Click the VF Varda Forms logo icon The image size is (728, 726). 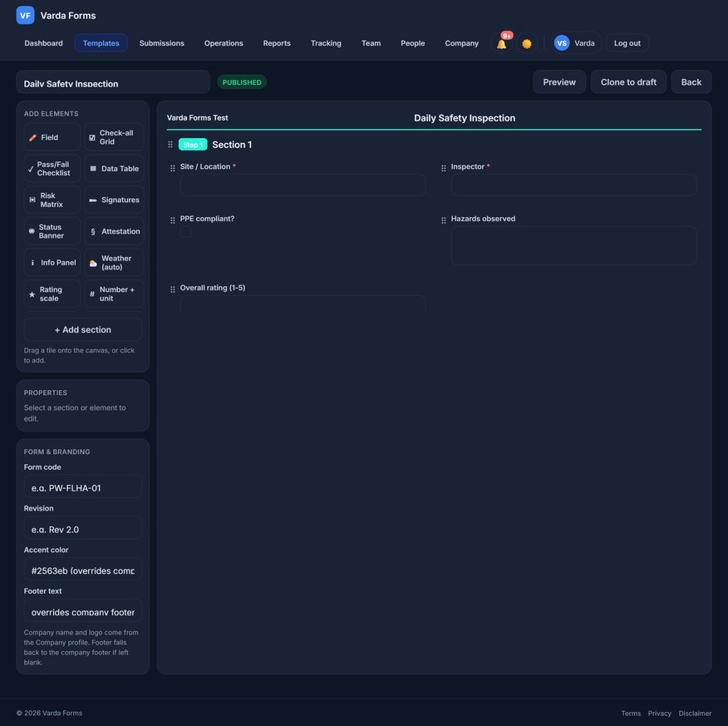25,15
